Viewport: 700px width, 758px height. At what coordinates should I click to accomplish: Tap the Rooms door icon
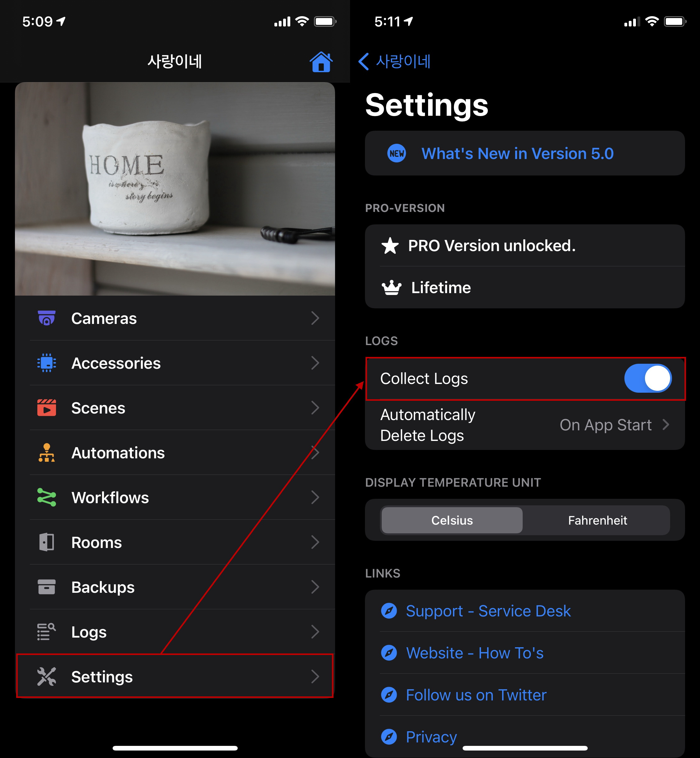click(47, 542)
